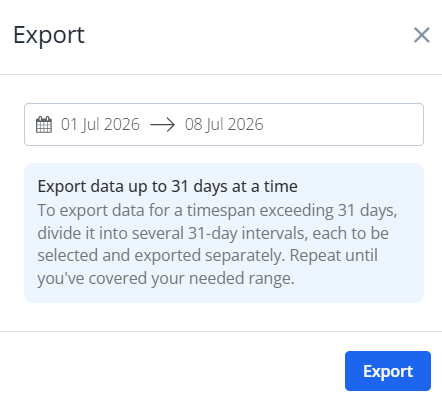Close the Export dialog with the X
Image resolution: width=442 pixels, height=403 pixels.
tap(422, 35)
